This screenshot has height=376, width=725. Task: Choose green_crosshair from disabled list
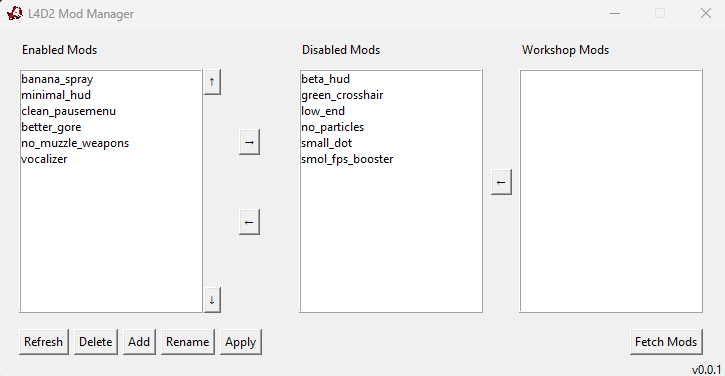pyautogui.click(x=342, y=95)
